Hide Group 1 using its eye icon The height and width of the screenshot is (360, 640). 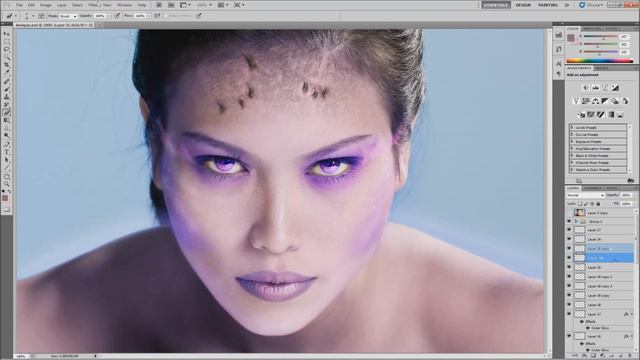[569, 222]
